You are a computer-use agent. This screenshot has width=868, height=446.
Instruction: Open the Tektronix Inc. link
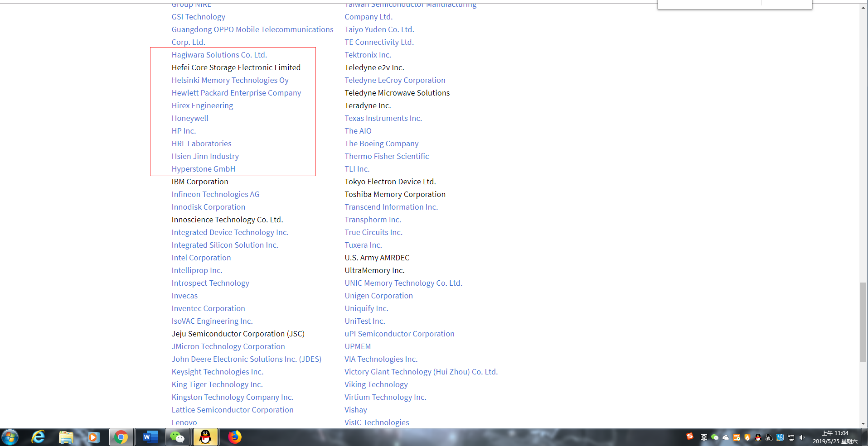coord(368,55)
